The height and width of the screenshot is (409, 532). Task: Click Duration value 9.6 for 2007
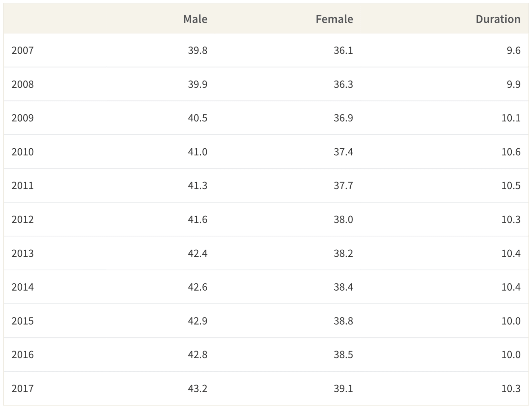pyautogui.click(x=513, y=51)
